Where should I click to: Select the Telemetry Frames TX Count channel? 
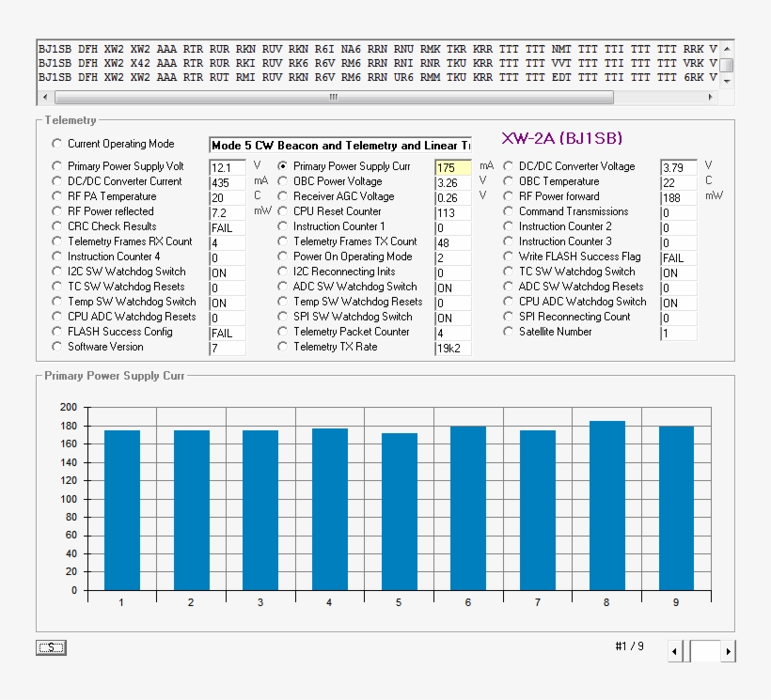[283, 241]
